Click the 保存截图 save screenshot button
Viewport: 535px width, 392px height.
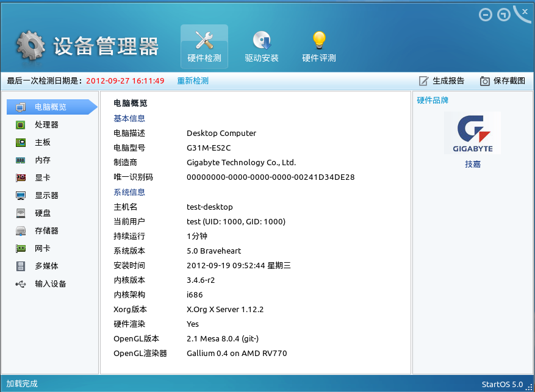click(x=502, y=80)
